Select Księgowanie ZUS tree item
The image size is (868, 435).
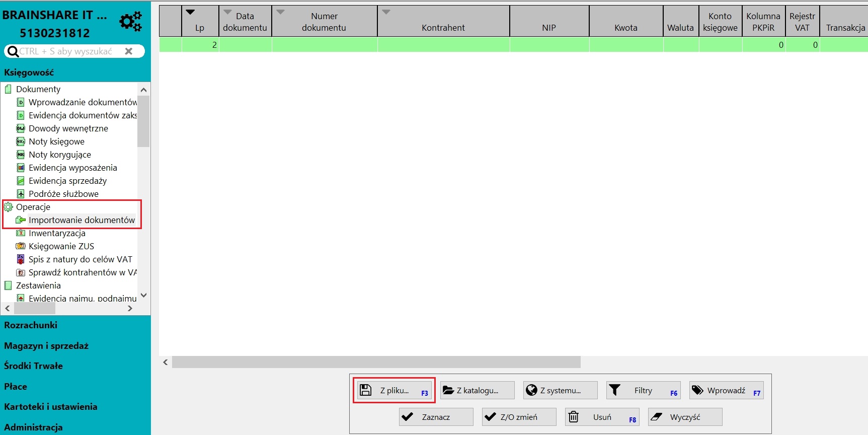point(61,246)
